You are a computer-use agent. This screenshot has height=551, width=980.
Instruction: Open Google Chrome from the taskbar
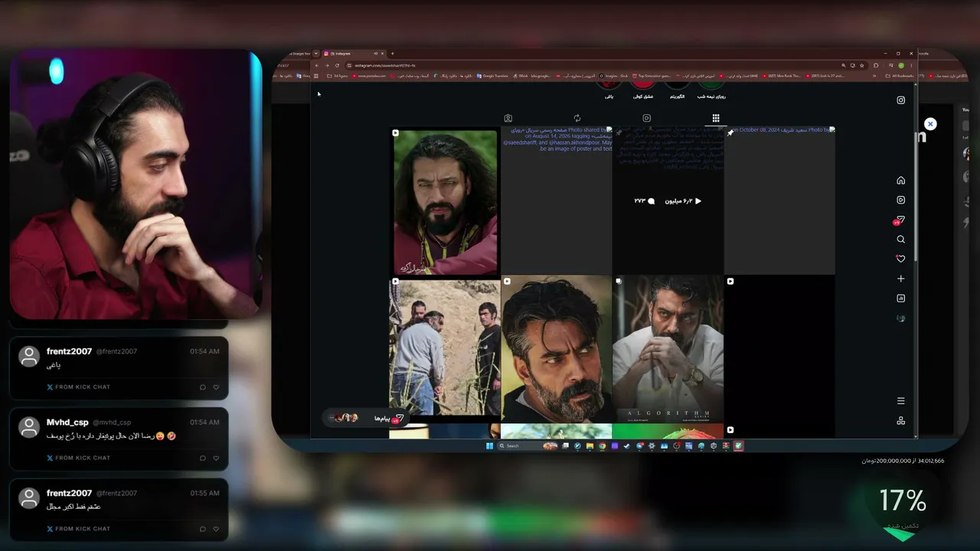click(602, 446)
